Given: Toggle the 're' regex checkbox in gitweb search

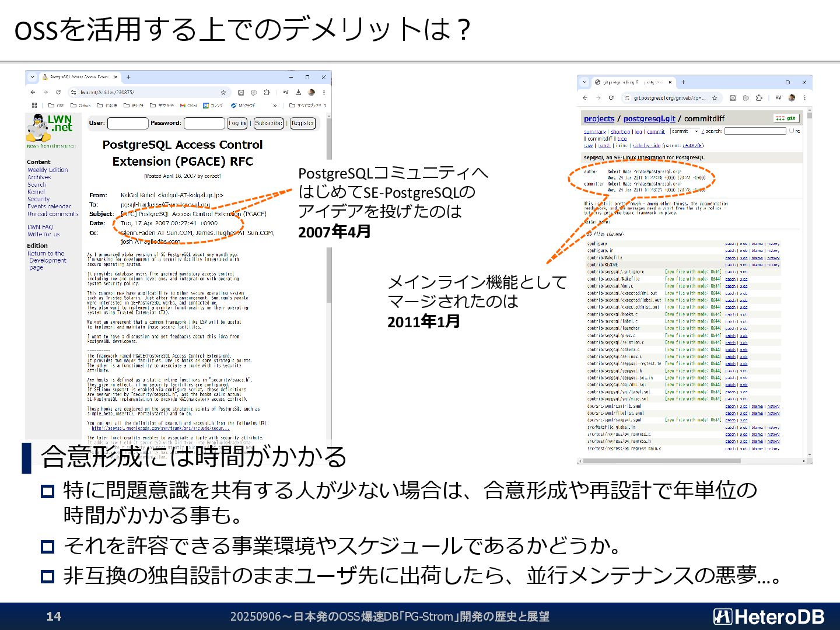Looking at the screenshot, I should (791, 131).
